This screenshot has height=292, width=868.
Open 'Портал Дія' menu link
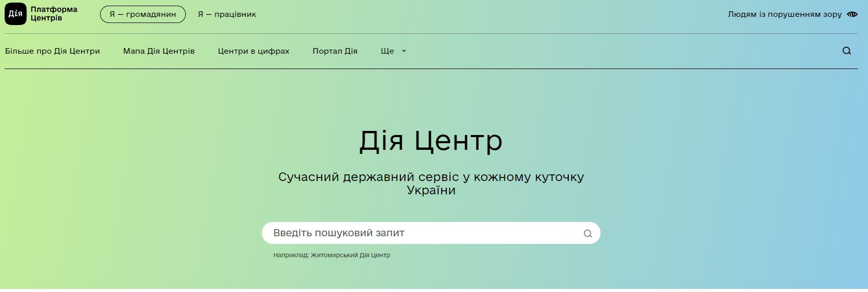click(x=335, y=51)
